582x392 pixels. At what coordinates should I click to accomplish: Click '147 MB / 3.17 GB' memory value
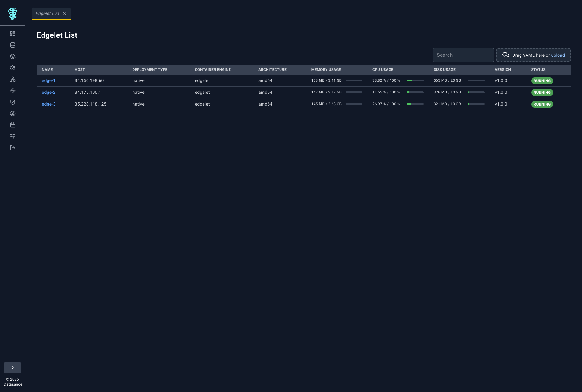[x=326, y=92]
